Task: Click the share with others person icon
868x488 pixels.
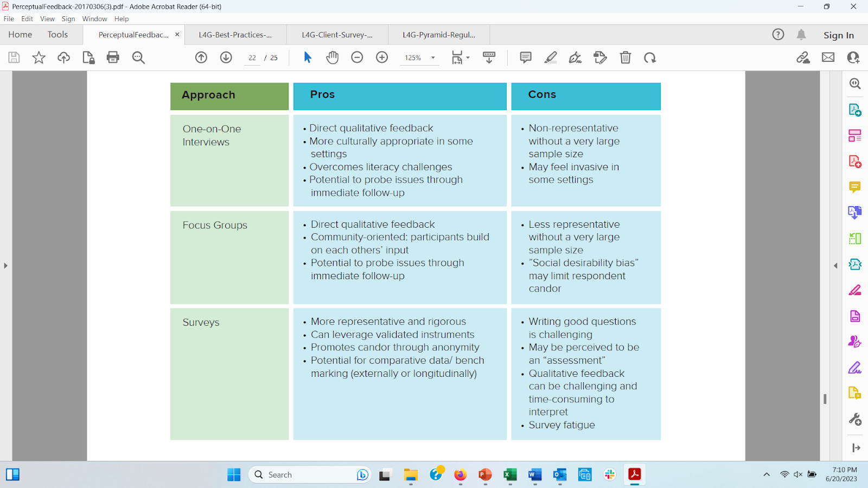Action: [853, 57]
